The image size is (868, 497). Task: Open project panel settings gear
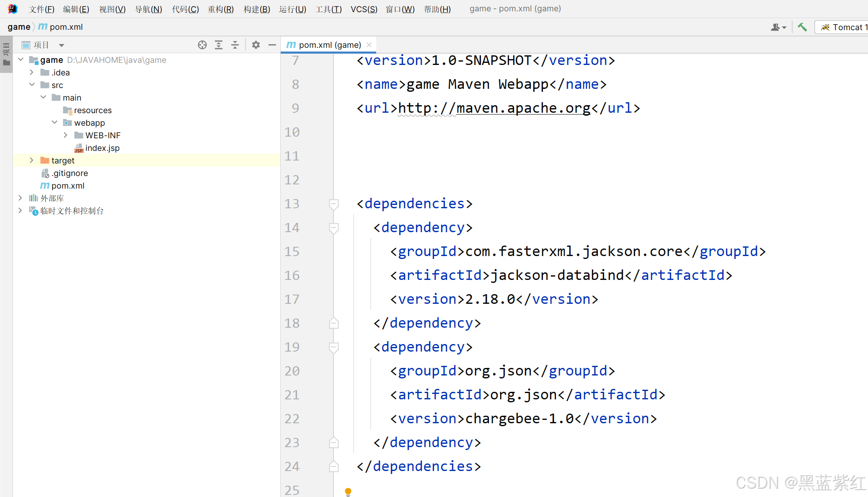256,45
